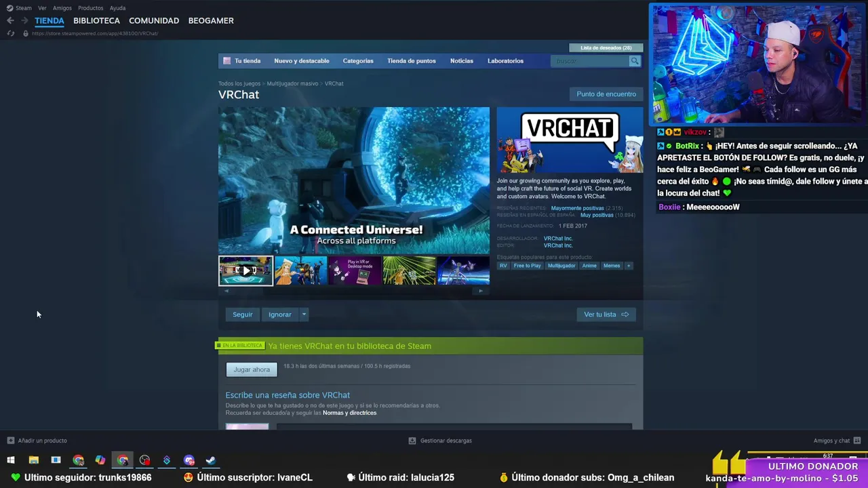Click the Steam back navigation arrow

[x=10, y=21]
